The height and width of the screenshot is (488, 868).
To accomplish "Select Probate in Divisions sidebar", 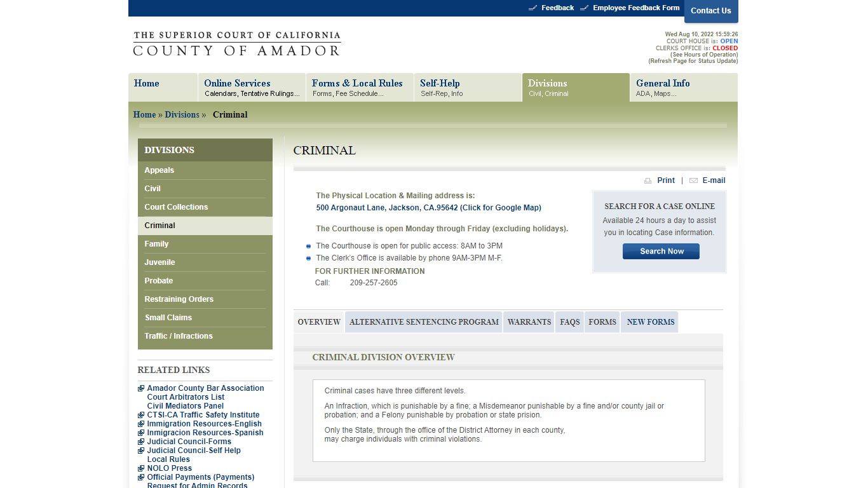I will coord(205,281).
